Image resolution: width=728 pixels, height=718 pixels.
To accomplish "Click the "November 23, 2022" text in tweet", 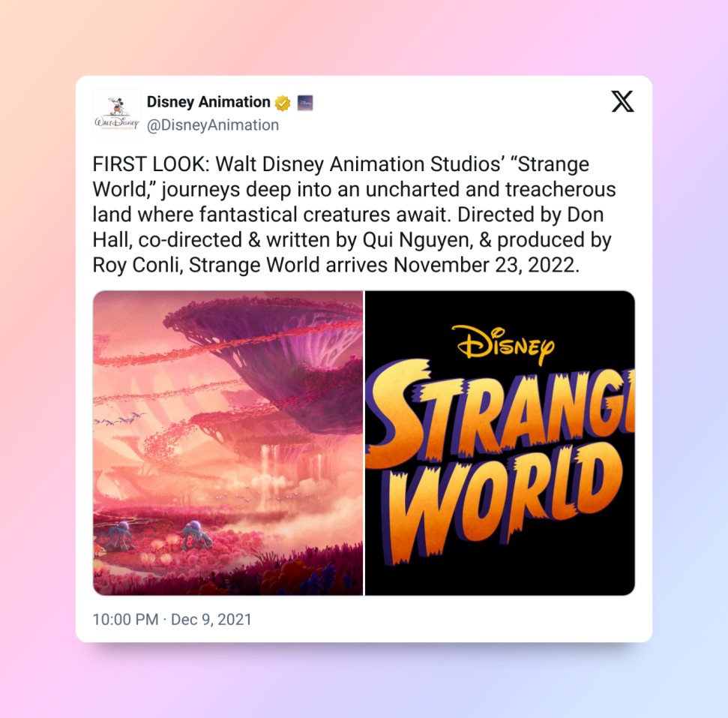I will [x=487, y=266].
